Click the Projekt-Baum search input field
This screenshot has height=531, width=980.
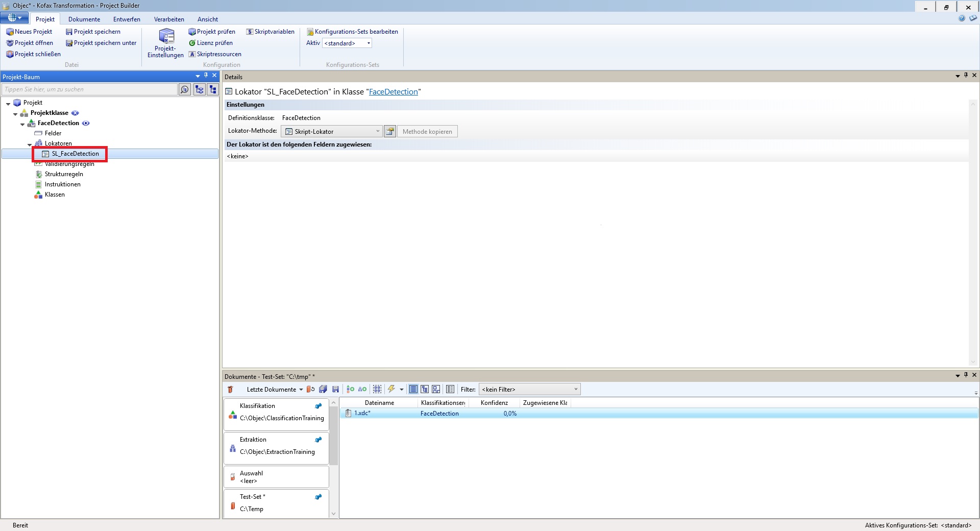89,89
